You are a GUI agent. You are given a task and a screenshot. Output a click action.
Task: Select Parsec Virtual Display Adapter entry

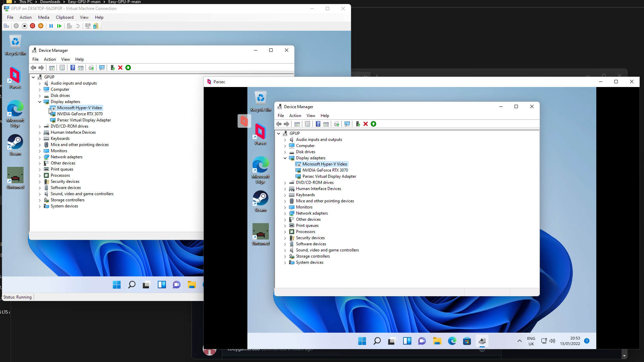coord(329,176)
